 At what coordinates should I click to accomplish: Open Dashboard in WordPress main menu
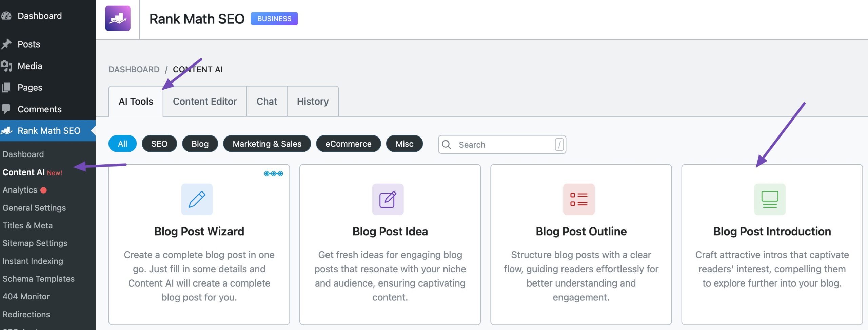(40, 16)
